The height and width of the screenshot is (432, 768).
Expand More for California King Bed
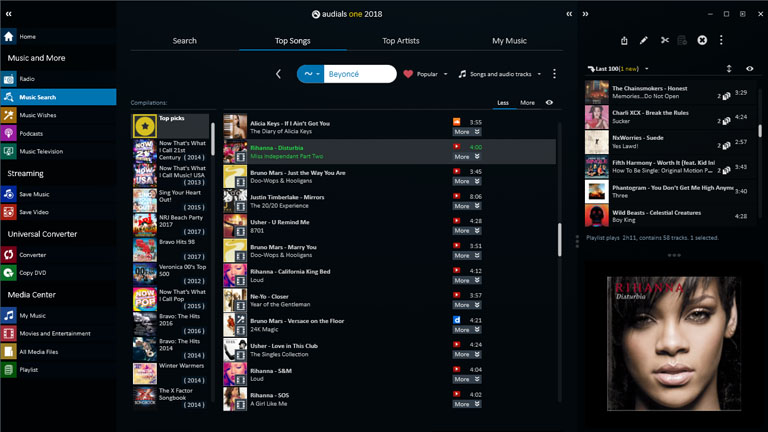[x=466, y=280]
